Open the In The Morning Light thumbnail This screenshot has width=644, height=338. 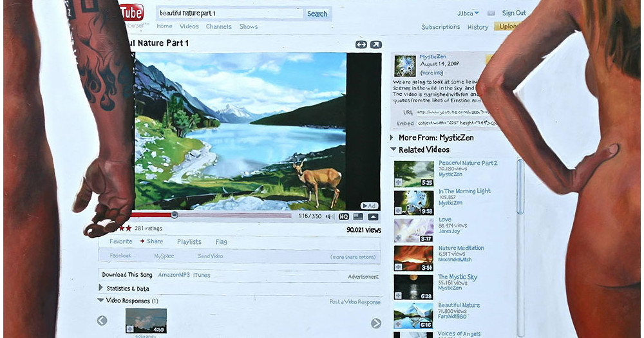pyautogui.click(x=413, y=202)
